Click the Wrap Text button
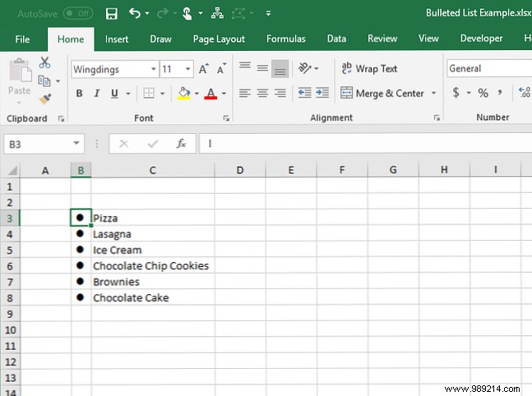The height and width of the screenshot is (396, 532). point(369,68)
